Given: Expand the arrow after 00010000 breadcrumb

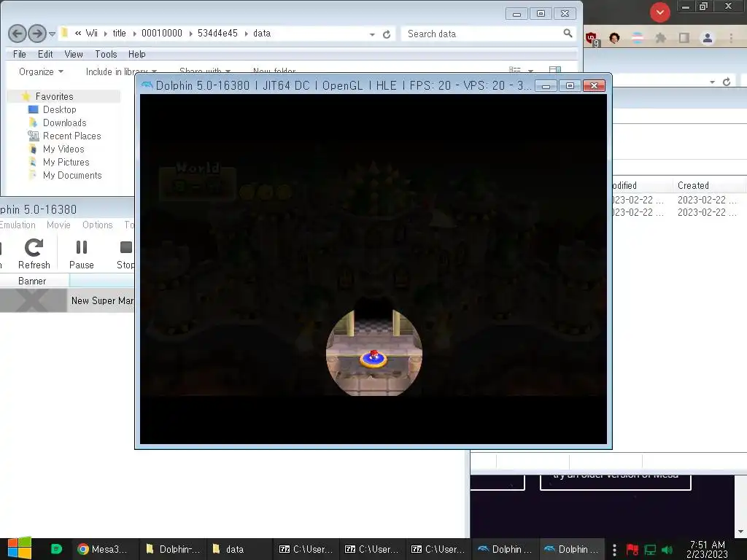Looking at the screenshot, I should click(x=190, y=34).
